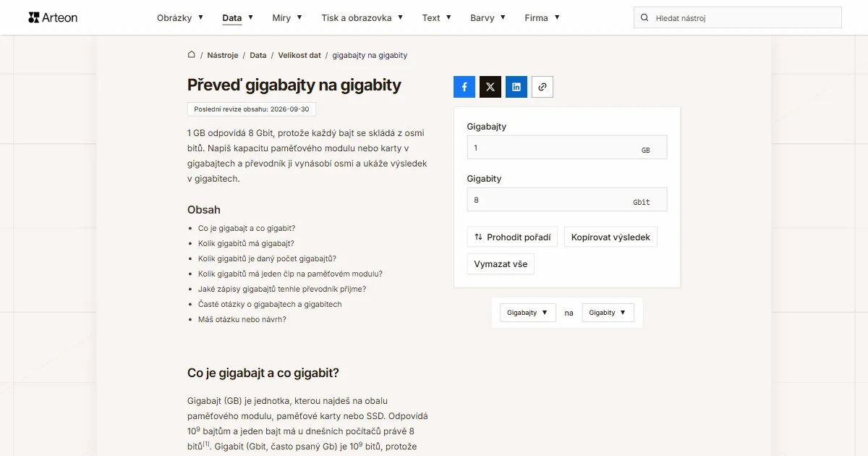The width and height of the screenshot is (868, 456).
Task: Jump to 'Kolik gigabitů má gigabajt?'
Action: tap(246, 243)
